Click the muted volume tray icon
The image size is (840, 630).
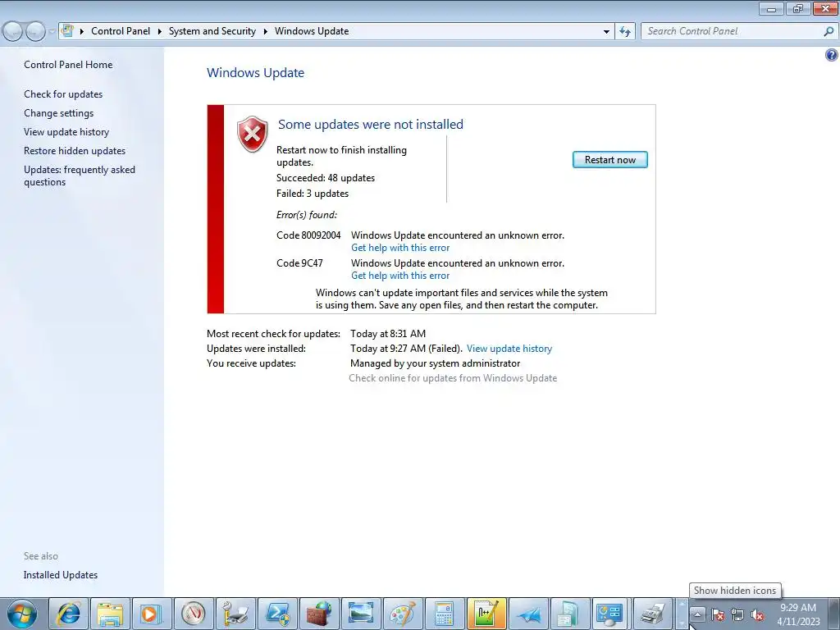[x=757, y=614]
